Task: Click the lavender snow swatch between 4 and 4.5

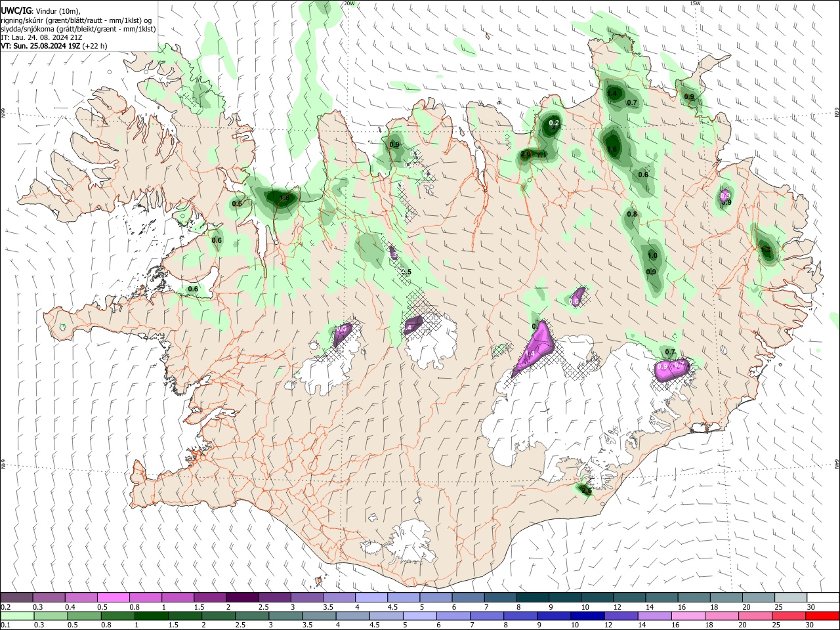Action: pos(371,597)
